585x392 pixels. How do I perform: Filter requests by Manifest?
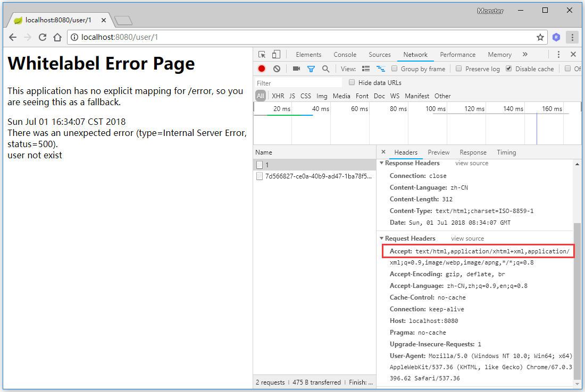click(x=417, y=96)
